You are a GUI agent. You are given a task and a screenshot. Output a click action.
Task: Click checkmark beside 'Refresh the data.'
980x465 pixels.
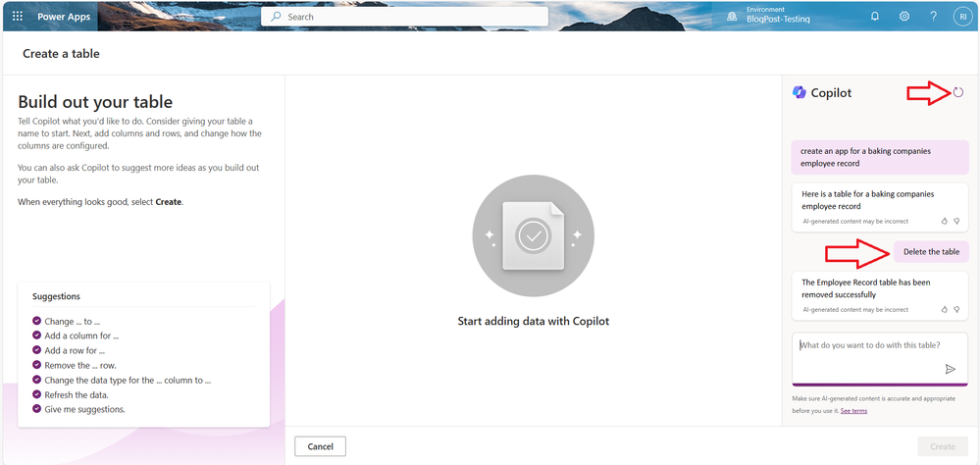[36, 394]
